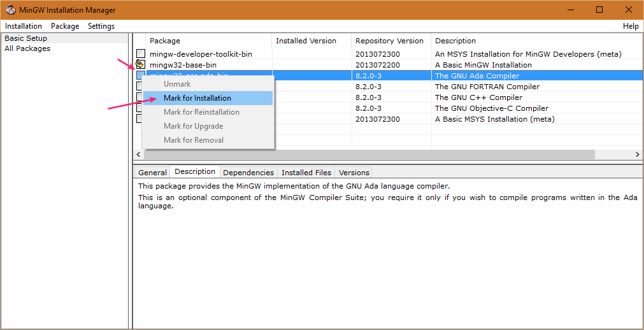Click the Repository Version column header
644x330 pixels.
(389, 41)
